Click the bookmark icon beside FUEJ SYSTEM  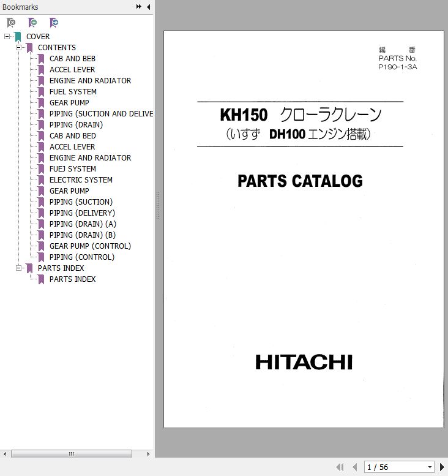click(41, 169)
